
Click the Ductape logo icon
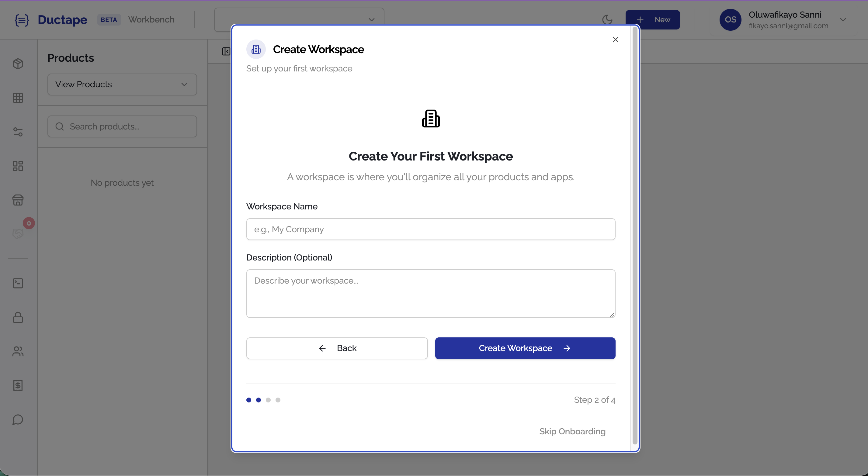22,19
